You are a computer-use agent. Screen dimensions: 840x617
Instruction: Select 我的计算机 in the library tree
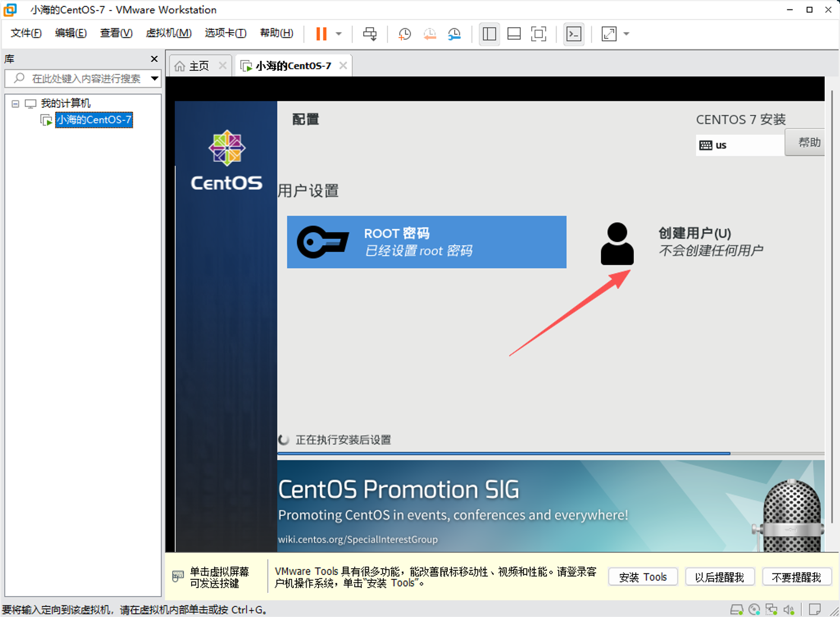66,103
